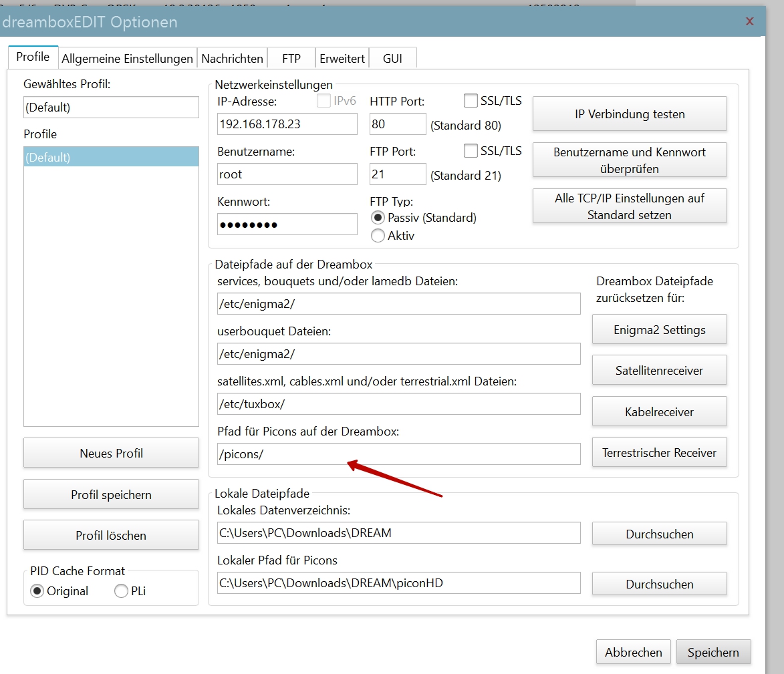Switch to the Erweitert tab
Viewport: 784px width, 674px height.
click(x=342, y=58)
